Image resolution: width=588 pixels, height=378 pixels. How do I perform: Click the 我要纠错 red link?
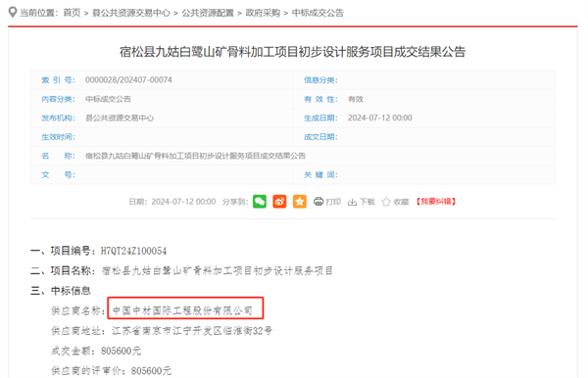pyautogui.click(x=436, y=202)
